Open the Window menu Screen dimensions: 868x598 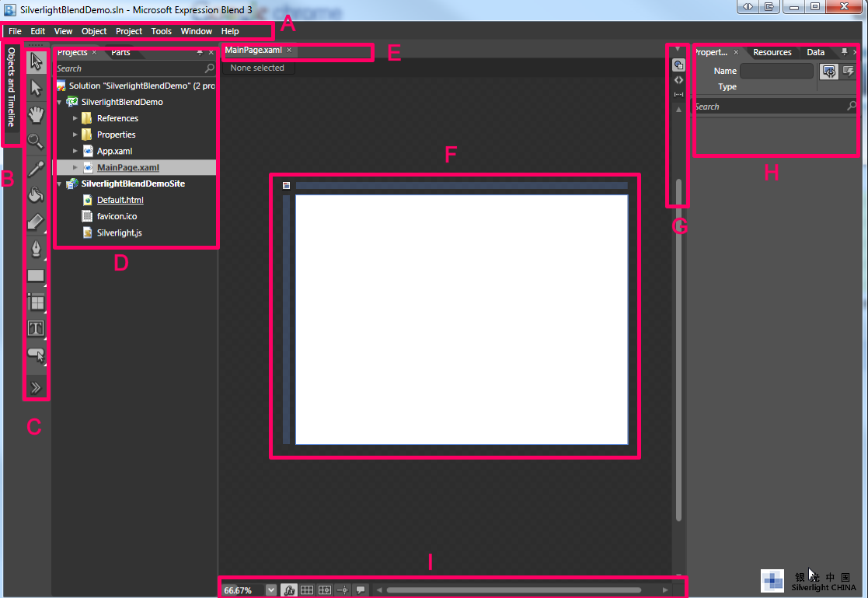197,31
